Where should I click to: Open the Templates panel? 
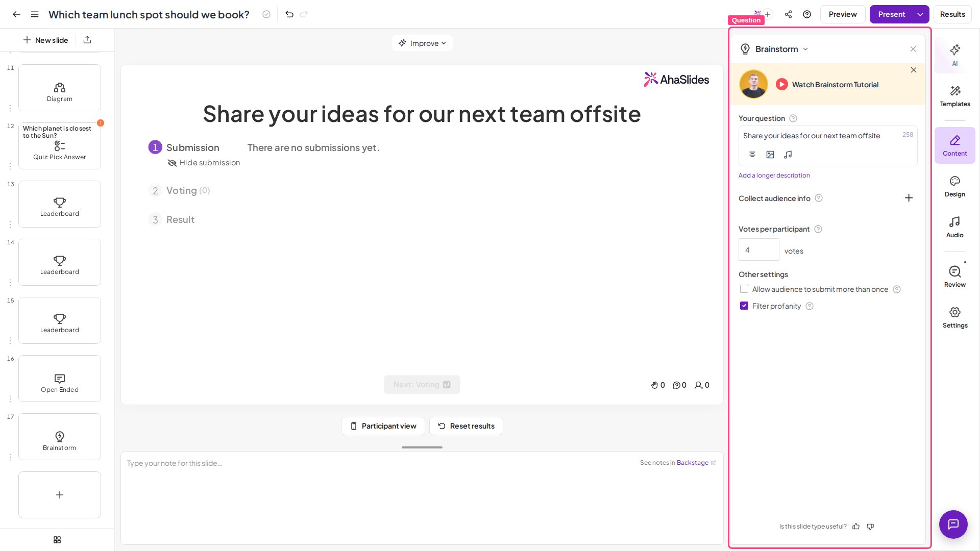[x=955, y=96]
